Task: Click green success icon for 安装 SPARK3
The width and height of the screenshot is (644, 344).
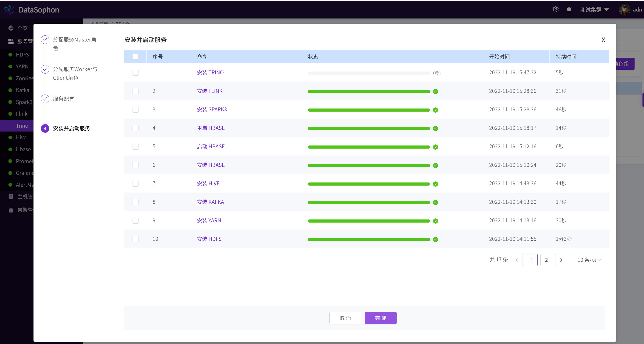Action: tap(435, 110)
